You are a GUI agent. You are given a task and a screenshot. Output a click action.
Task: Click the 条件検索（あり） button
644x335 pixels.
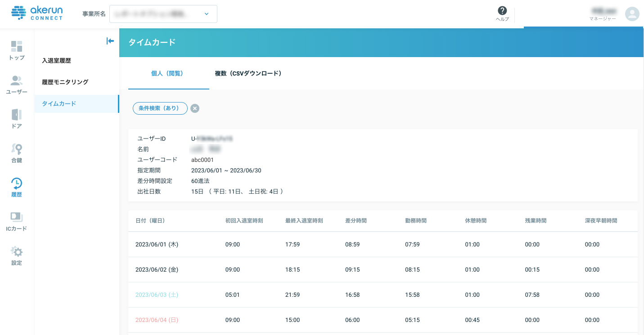tap(160, 108)
